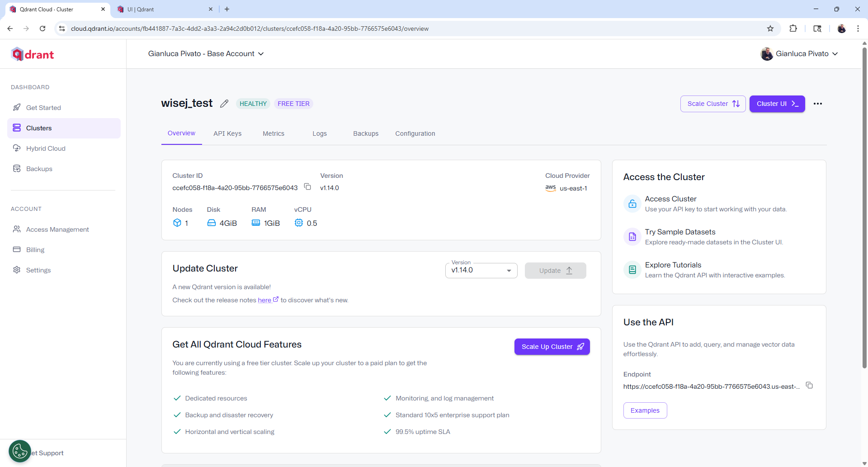The height and width of the screenshot is (467, 868).
Task: Click the Update cluster button
Action: point(556,271)
